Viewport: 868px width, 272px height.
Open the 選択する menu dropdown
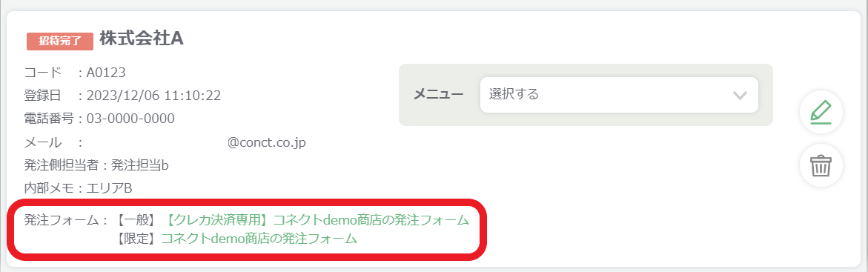point(619,95)
